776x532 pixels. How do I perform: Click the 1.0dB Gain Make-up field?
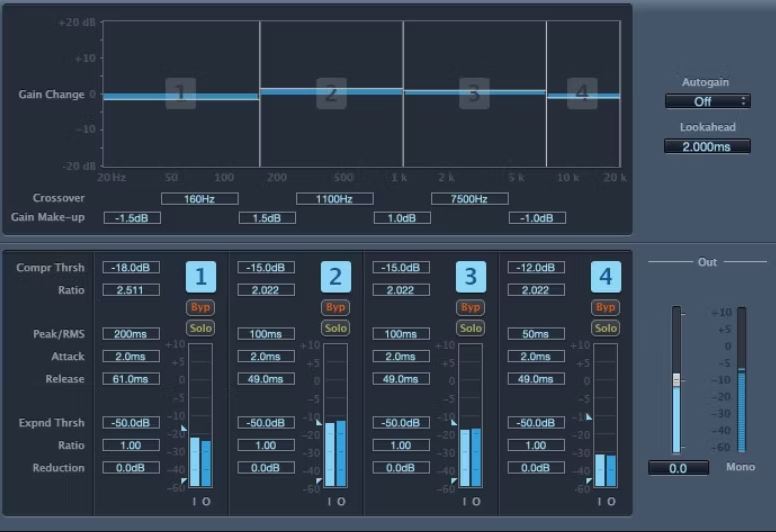402,218
